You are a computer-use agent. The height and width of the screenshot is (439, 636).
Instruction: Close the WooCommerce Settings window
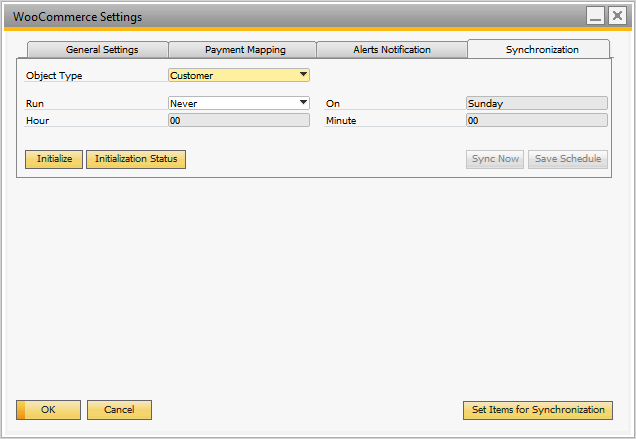[x=617, y=16]
